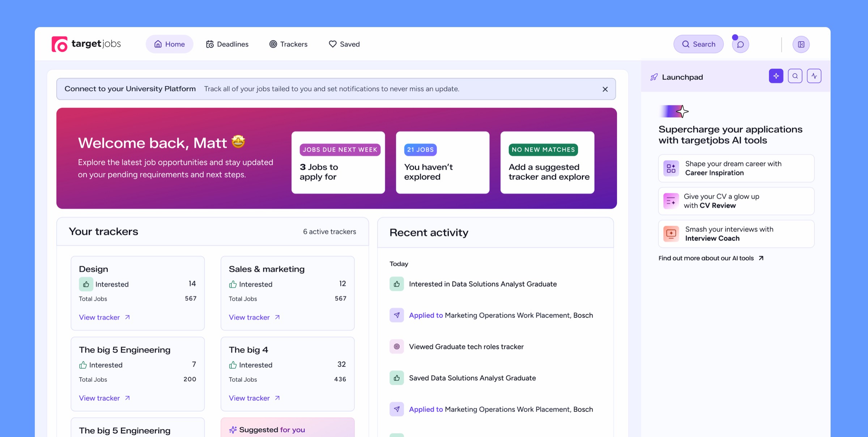View tracker for The big 4
The image size is (868, 437).
[x=254, y=398]
